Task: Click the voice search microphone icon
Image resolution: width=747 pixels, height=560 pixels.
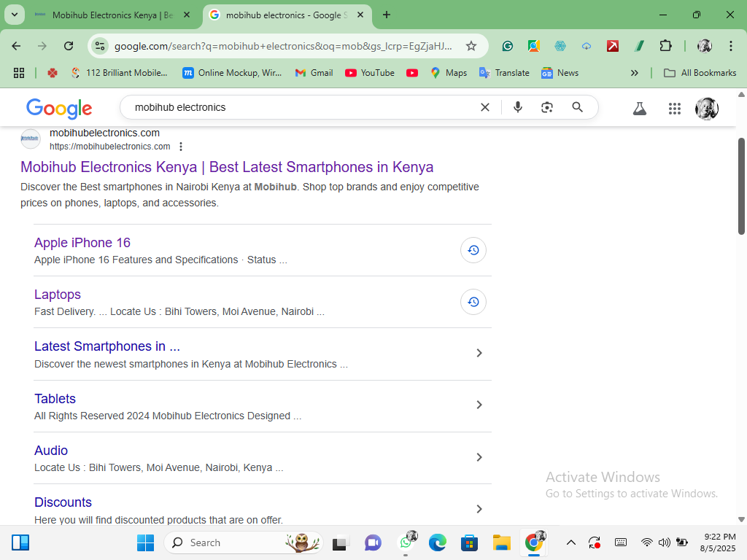Action: [x=517, y=107]
